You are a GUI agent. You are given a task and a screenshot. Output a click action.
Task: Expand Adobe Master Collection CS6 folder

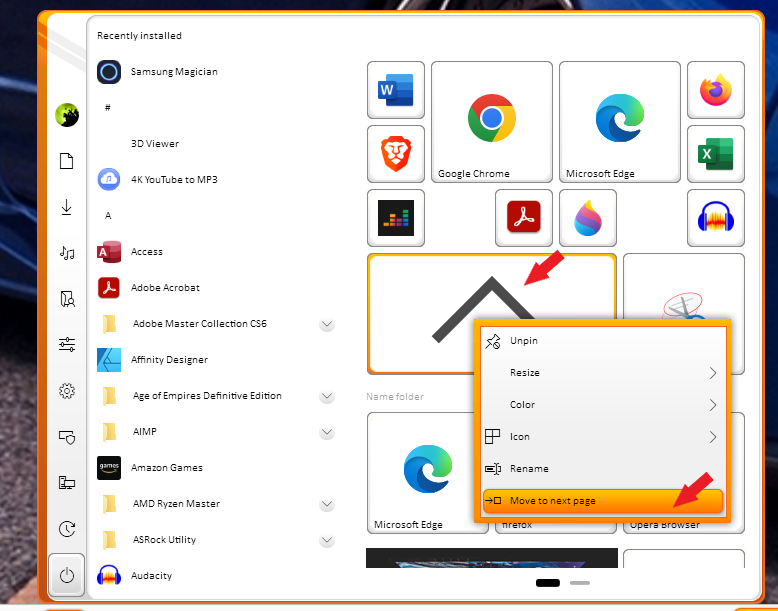326,324
